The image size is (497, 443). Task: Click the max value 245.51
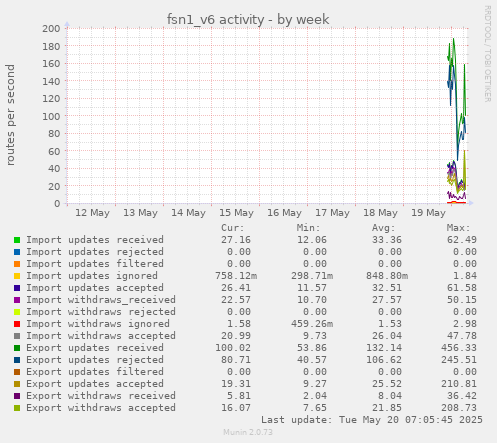[459, 360]
